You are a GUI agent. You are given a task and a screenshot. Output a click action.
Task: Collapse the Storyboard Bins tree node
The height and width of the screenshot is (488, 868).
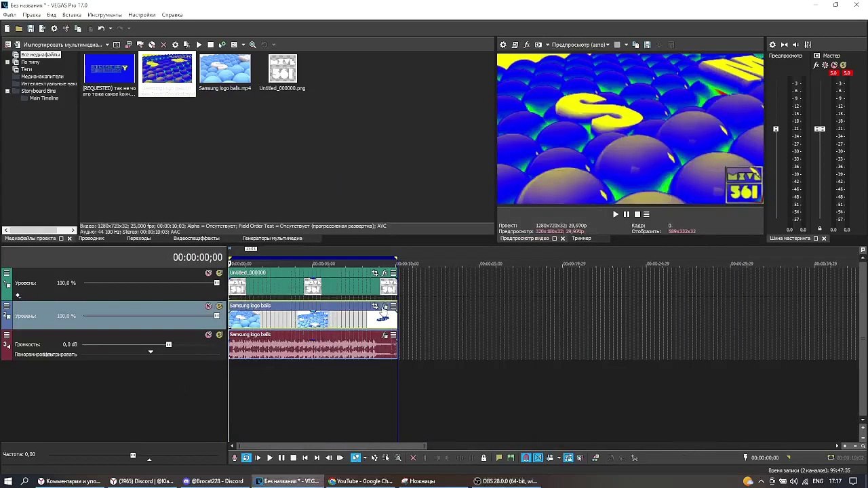(7, 91)
